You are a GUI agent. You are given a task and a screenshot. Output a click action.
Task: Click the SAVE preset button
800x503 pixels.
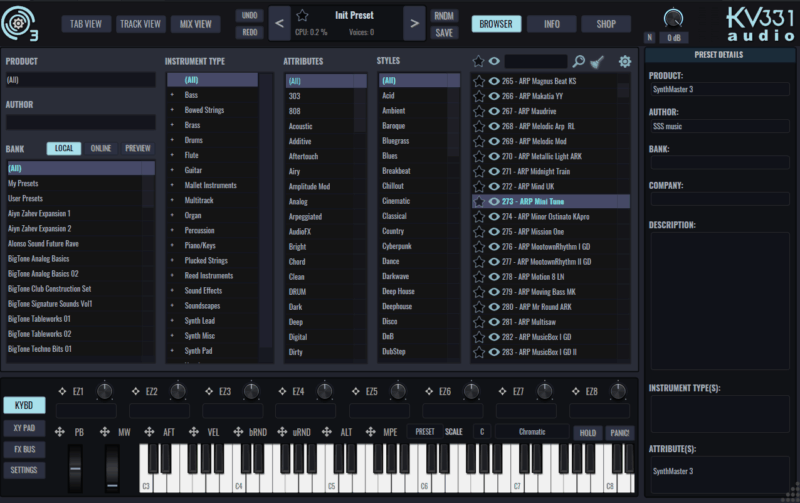444,33
